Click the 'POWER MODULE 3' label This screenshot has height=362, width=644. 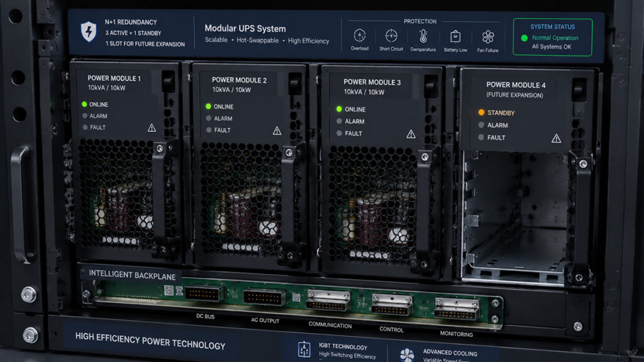pyautogui.click(x=372, y=82)
